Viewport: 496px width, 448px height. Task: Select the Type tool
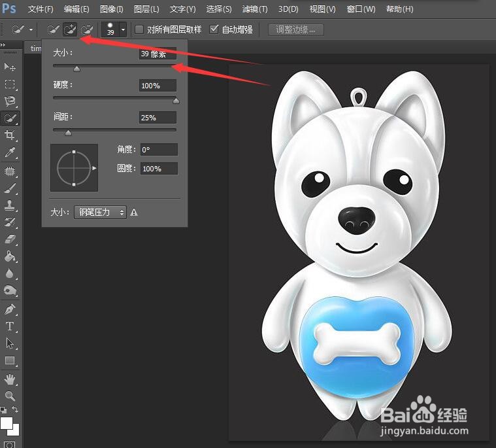click(x=10, y=326)
